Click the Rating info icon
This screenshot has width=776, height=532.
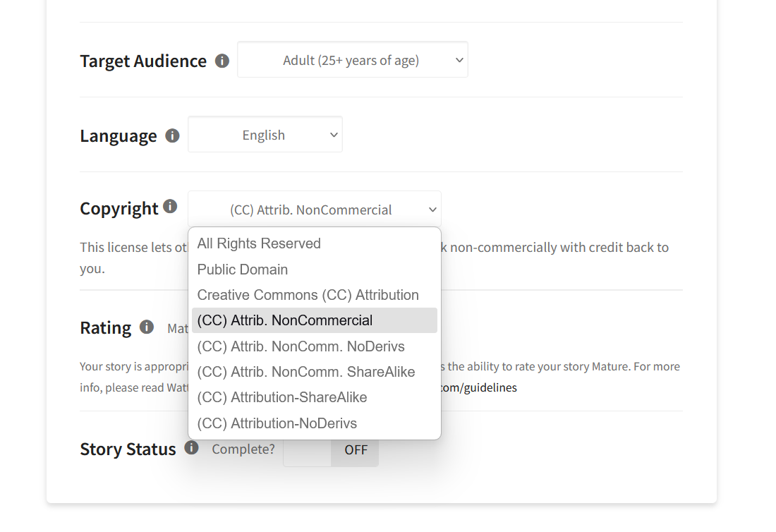147,327
